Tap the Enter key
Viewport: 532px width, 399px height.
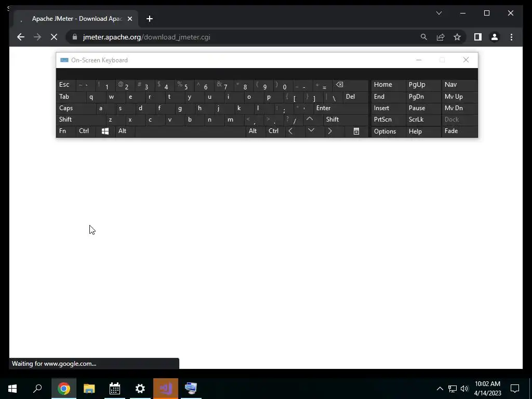pyautogui.click(x=341, y=108)
